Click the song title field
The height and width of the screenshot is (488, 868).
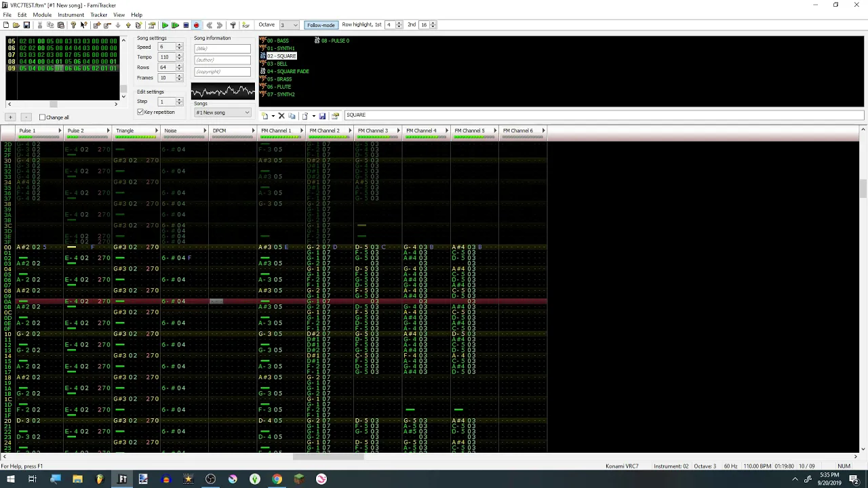[222, 49]
